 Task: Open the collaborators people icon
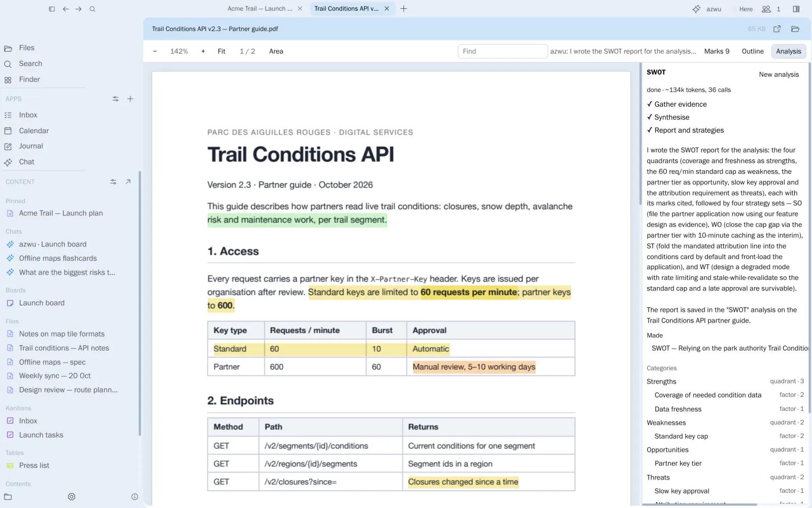[x=766, y=9]
